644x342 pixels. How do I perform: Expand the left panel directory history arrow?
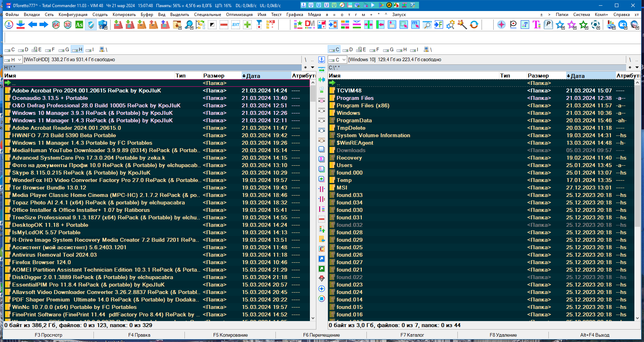(312, 67)
